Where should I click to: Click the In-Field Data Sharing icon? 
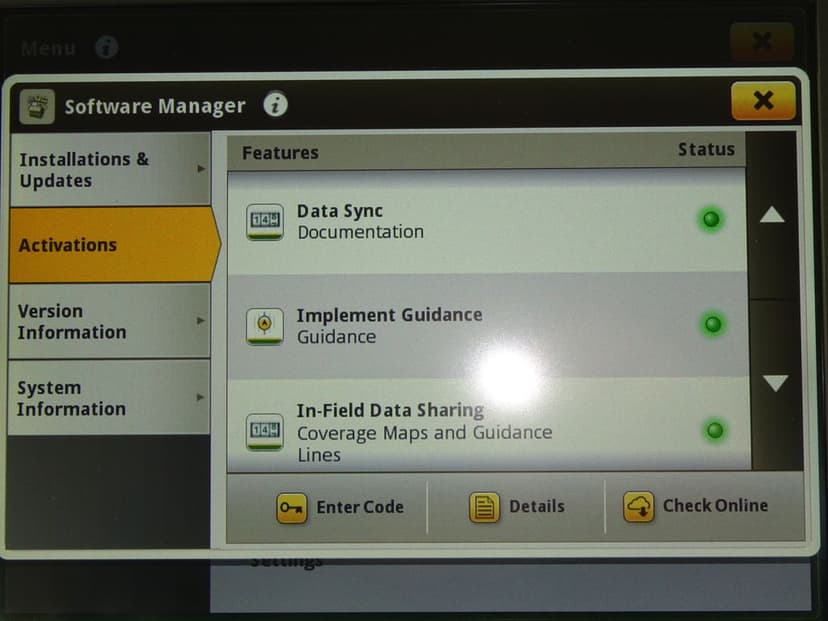265,431
